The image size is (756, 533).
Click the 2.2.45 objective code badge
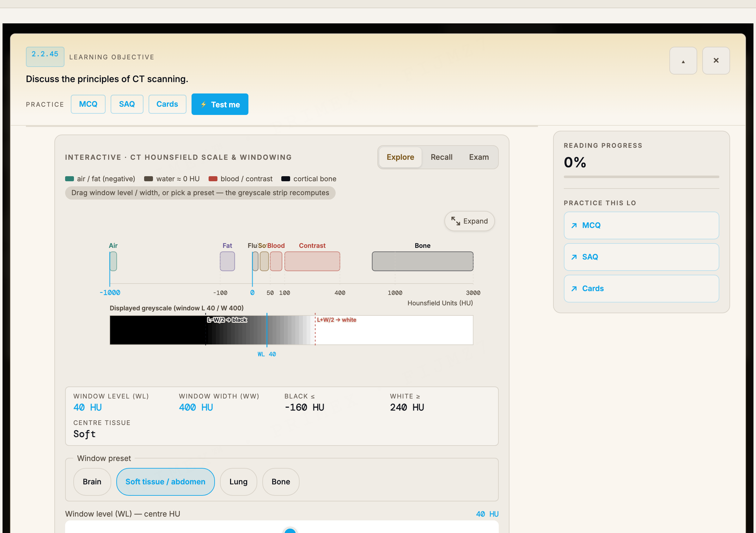click(45, 57)
